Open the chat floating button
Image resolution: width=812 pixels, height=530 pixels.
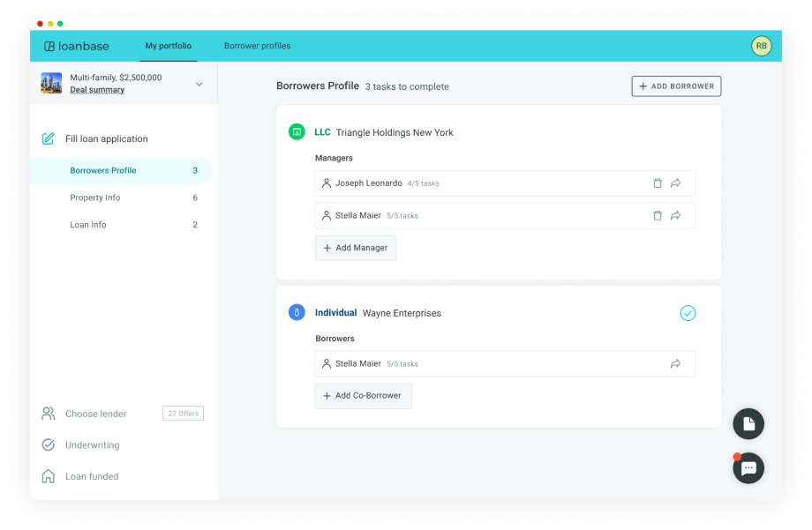click(x=748, y=468)
